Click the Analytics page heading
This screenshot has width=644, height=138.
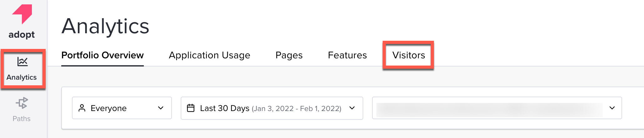(x=105, y=26)
